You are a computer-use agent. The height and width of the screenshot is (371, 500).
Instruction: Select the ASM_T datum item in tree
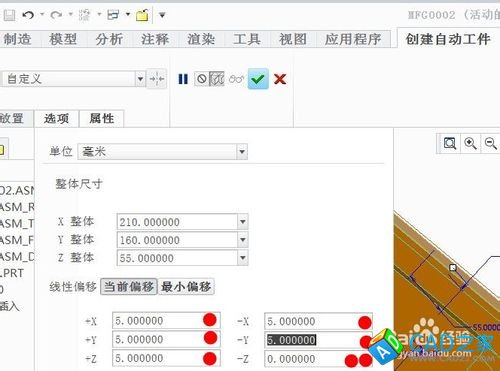(17, 223)
